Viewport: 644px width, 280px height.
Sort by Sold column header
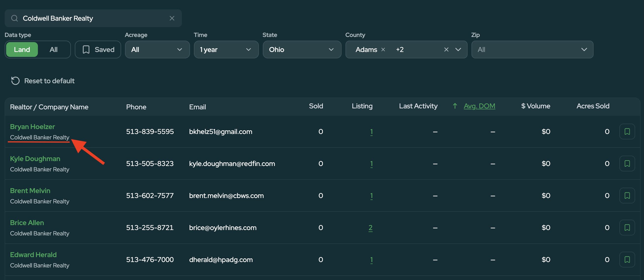tap(316, 106)
